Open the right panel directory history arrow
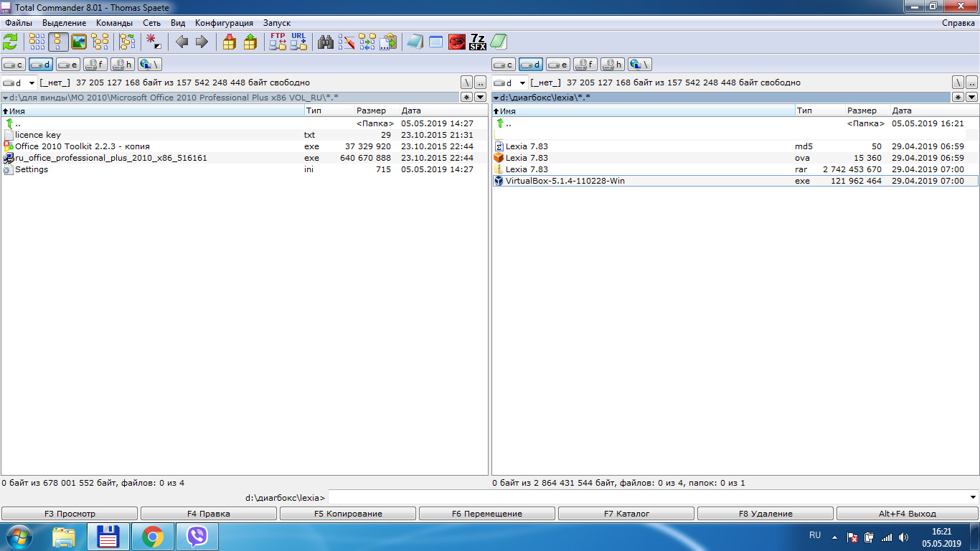Screen dimensions: 980x551 click(972, 97)
